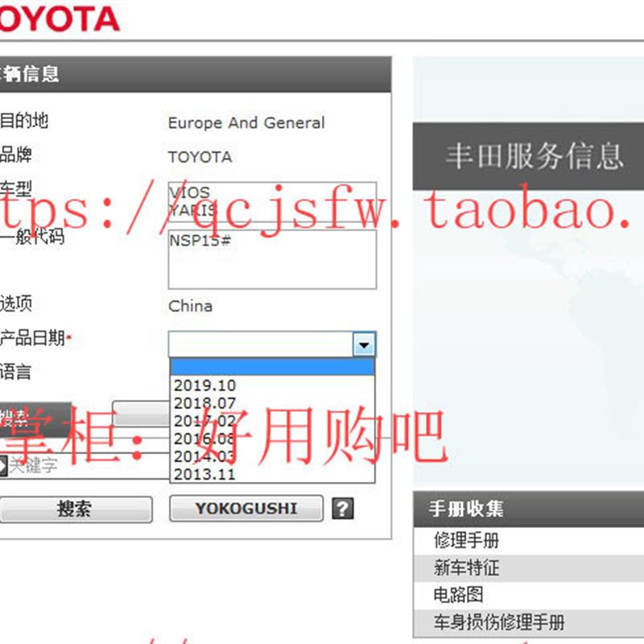Screen dimensions: 644x644
Task: Open 车身损伤修理手册 body repair manual
Action: point(499,621)
